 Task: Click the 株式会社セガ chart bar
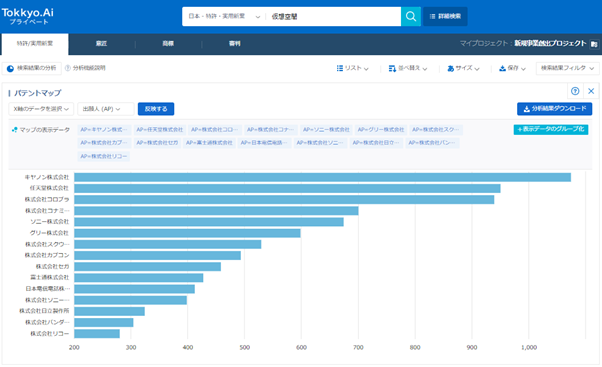coord(147,266)
